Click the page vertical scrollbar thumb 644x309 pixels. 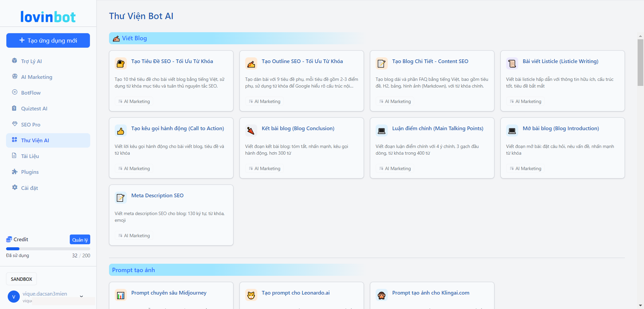[640, 62]
